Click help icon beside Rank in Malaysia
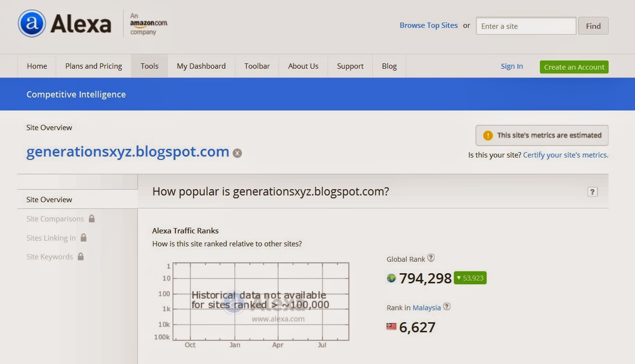Image resolution: width=635 pixels, height=364 pixels. [447, 306]
